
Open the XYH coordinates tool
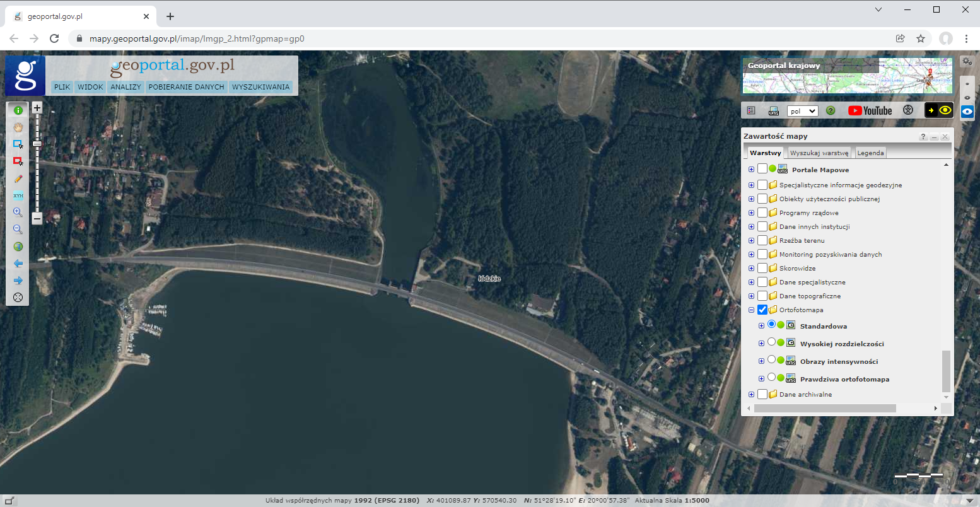click(18, 195)
